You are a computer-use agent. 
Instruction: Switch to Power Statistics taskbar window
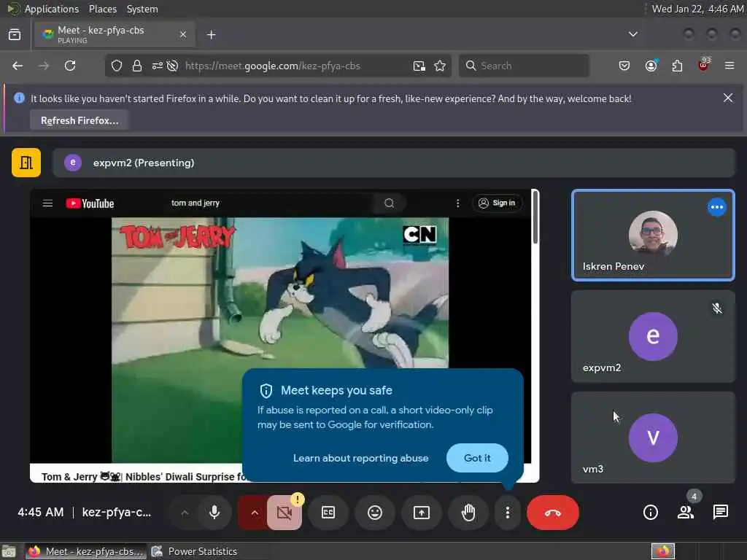tap(194, 551)
